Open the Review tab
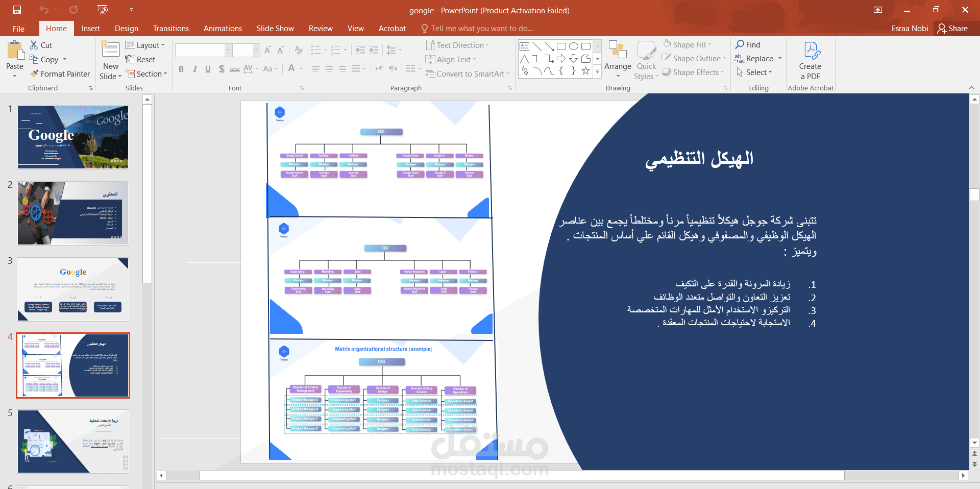Image resolution: width=980 pixels, height=489 pixels. [x=321, y=29]
